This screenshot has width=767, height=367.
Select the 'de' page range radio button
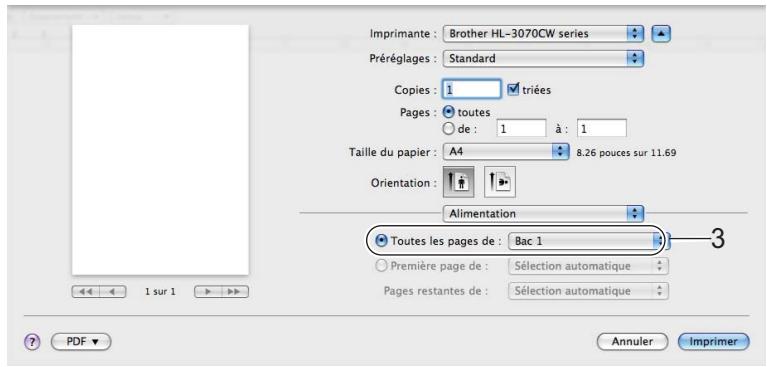pos(448,129)
